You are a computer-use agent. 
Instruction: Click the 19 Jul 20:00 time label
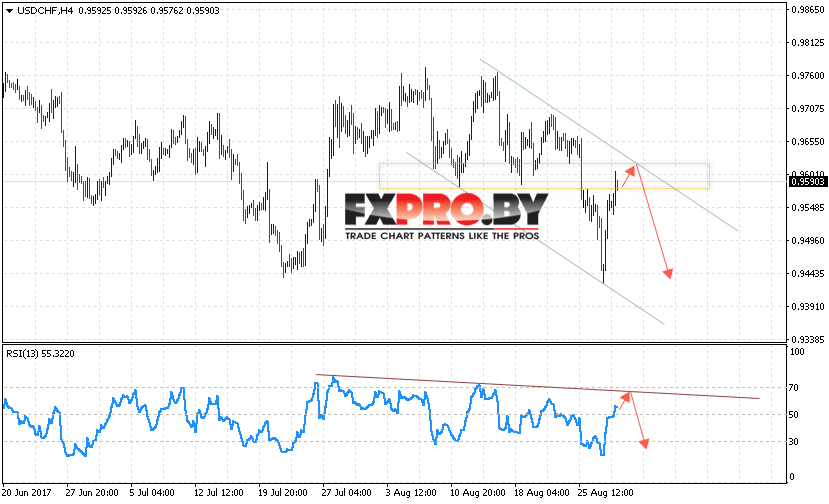pyautogui.click(x=282, y=492)
